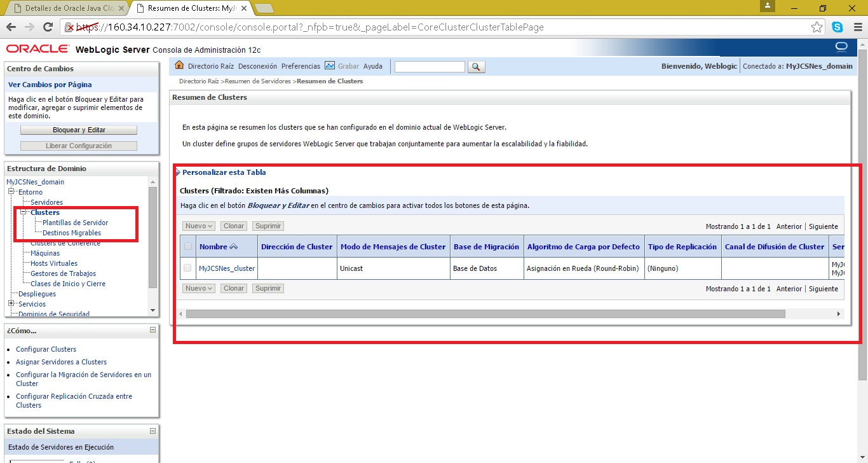Click the home icon beside Directorio Raíz
The width and height of the screenshot is (868, 463).
179,66
